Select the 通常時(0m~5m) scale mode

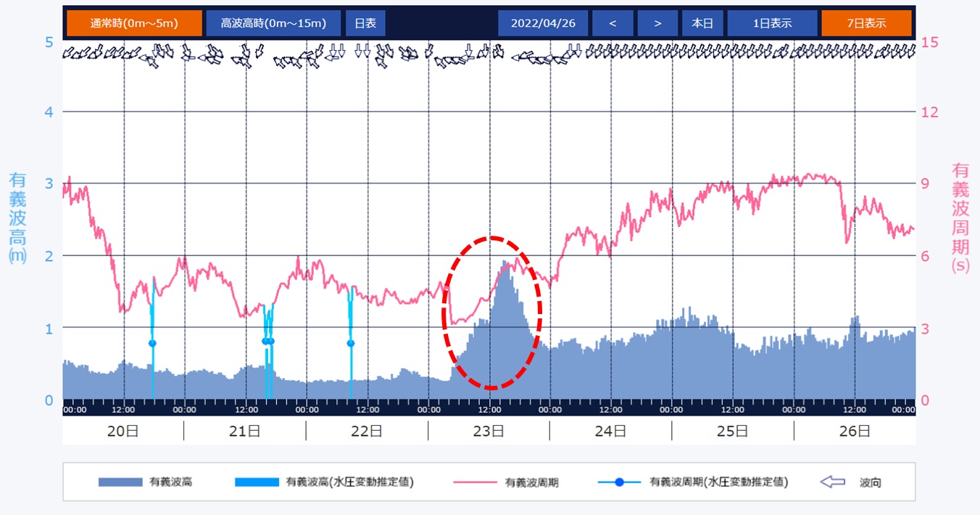pos(133,22)
